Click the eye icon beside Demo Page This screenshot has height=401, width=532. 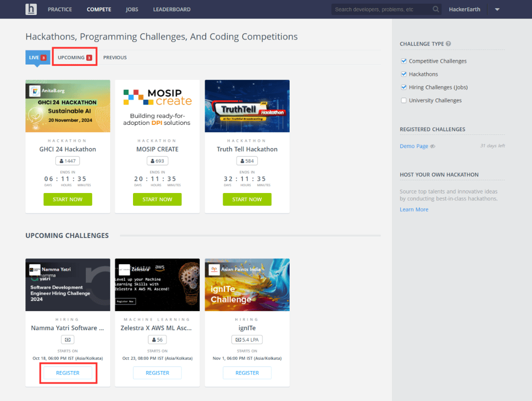[x=433, y=147]
